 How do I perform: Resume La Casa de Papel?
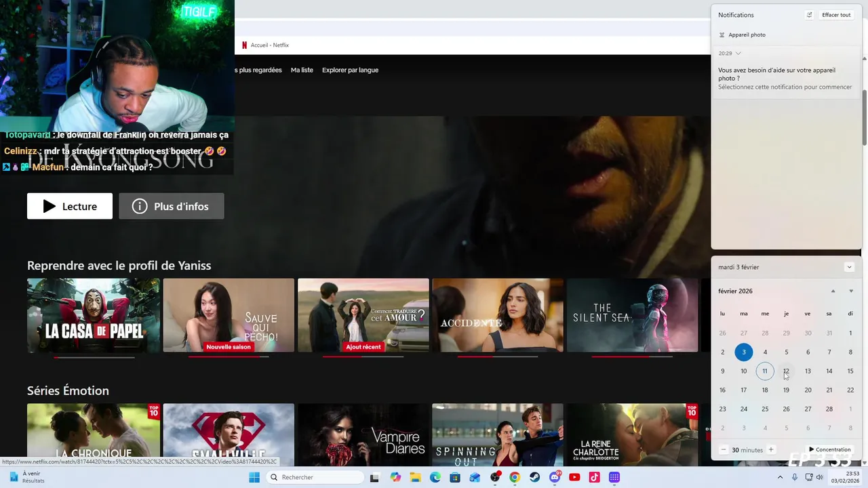point(94,315)
